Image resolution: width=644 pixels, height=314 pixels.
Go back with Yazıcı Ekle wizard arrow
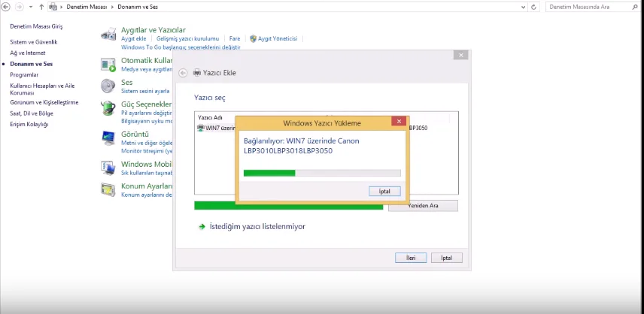[183, 73]
